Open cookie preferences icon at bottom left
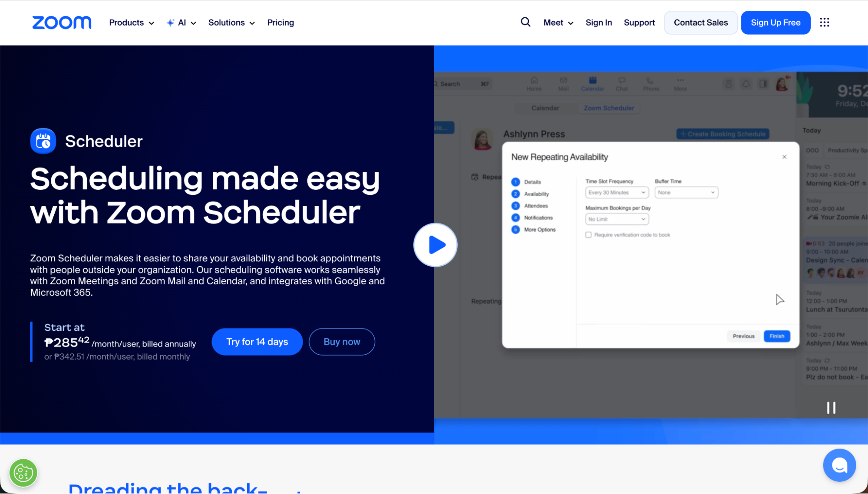This screenshot has height=494, width=868. [23, 473]
